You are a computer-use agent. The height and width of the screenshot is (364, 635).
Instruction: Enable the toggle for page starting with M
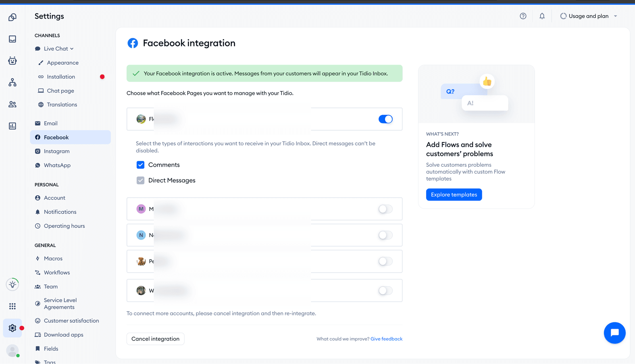[385, 209]
